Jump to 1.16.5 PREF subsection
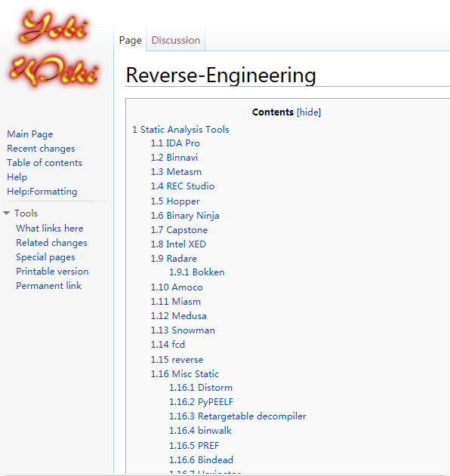Image resolution: width=450 pixels, height=476 pixels. pyautogui.click(x=194, y=445)
